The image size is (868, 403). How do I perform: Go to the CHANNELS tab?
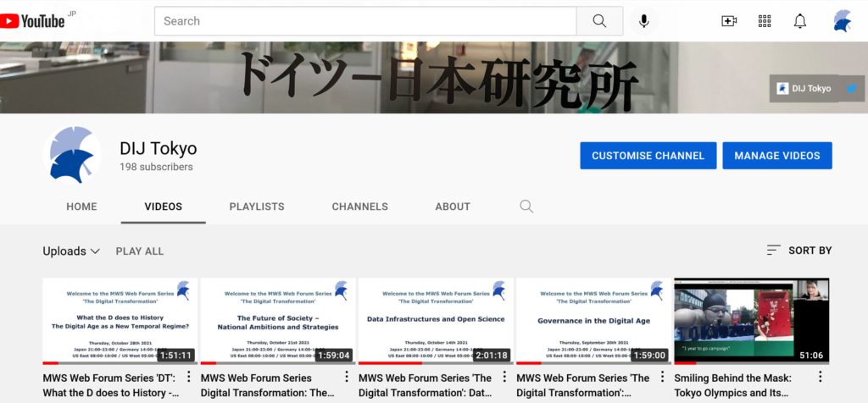click(359, 207)
